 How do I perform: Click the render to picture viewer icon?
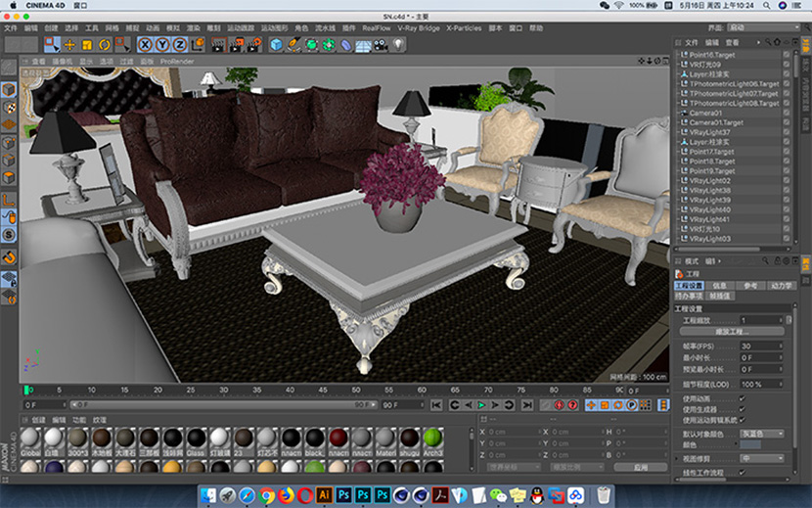[235, 44]
